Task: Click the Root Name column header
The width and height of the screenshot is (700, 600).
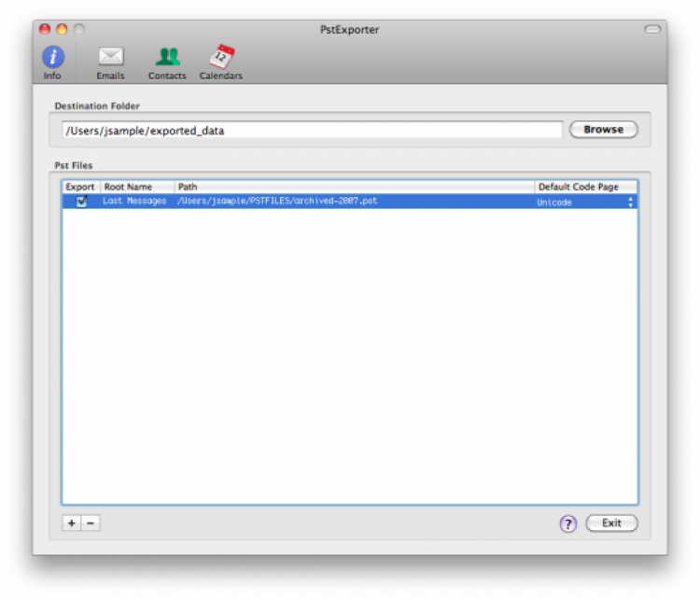Action: pyautogui.click(x=137, y=187)
